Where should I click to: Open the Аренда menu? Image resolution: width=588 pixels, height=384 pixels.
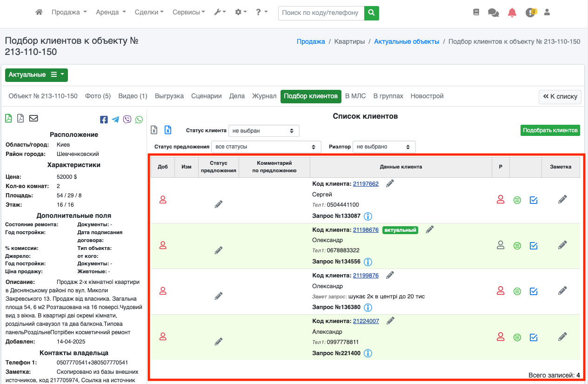click(x=111, y=13)
